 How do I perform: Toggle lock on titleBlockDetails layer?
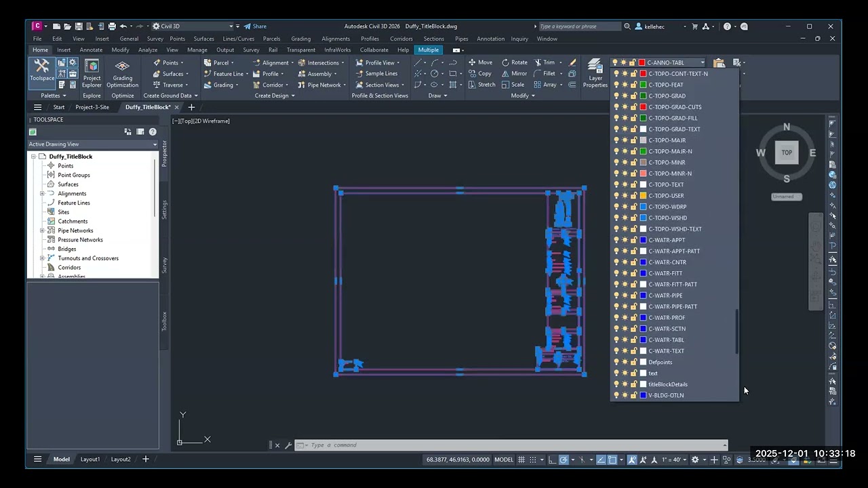click(633, 384)
